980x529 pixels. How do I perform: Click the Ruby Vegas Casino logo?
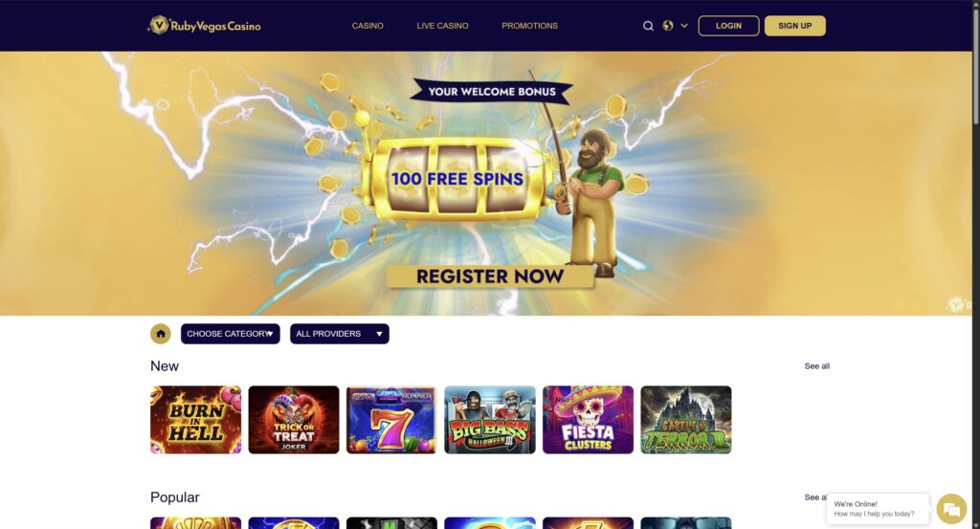(205, 26)
